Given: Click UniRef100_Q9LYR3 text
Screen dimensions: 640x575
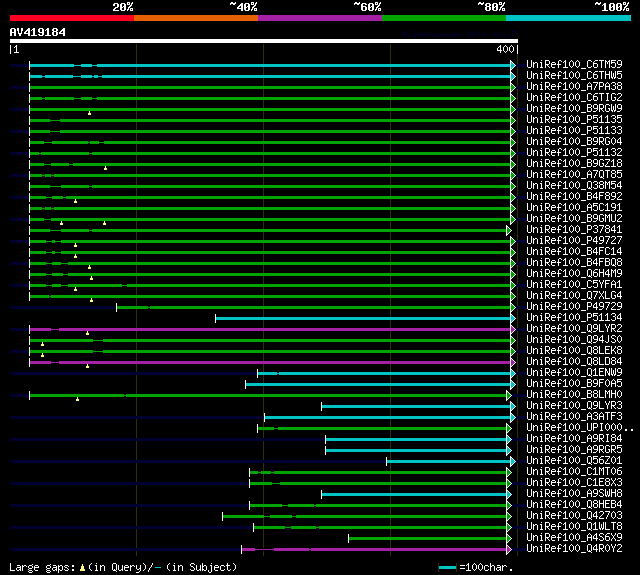Looking at the screenshot, I should [x=574, y=406].
